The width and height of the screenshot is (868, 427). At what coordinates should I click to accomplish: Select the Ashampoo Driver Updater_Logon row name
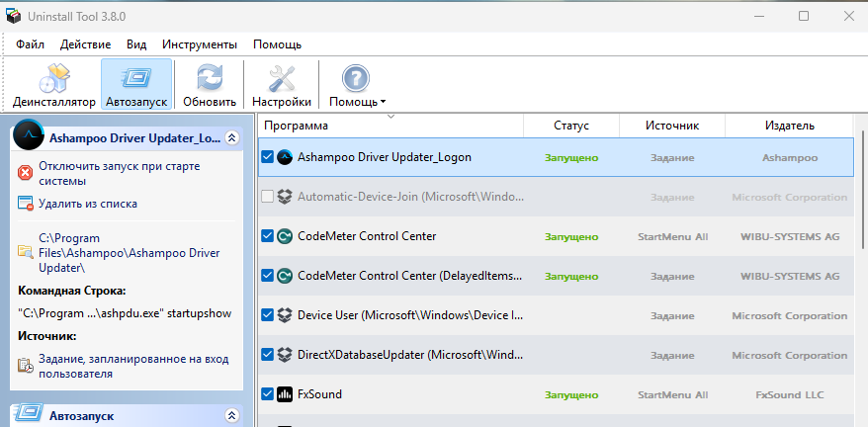click(x=385, y=157)
